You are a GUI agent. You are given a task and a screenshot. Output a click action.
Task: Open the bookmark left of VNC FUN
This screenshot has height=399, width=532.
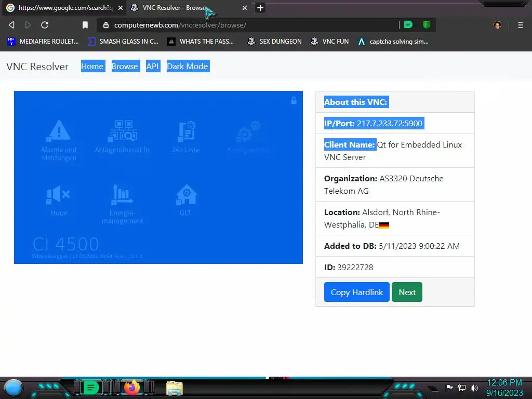pos(274,42)
